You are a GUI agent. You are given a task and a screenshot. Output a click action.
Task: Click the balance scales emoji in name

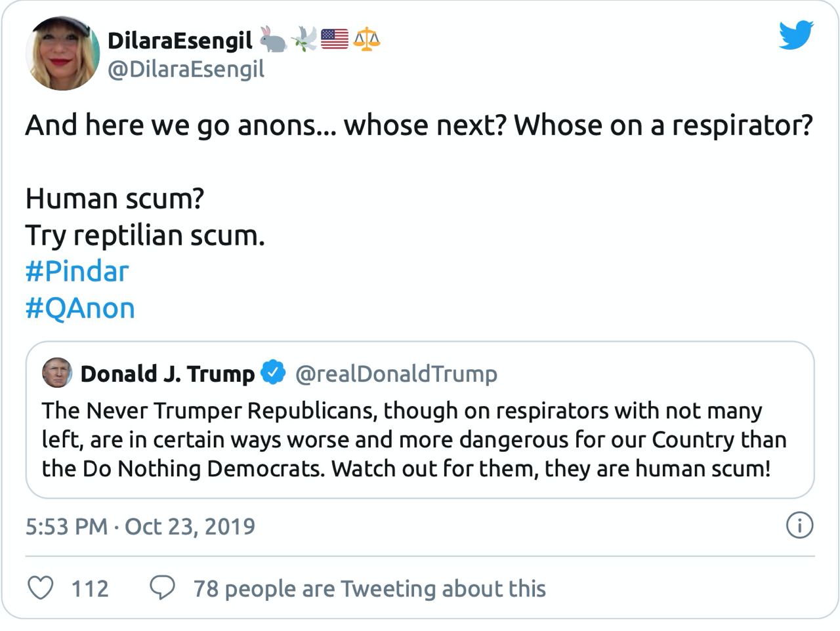coord(367,39)
